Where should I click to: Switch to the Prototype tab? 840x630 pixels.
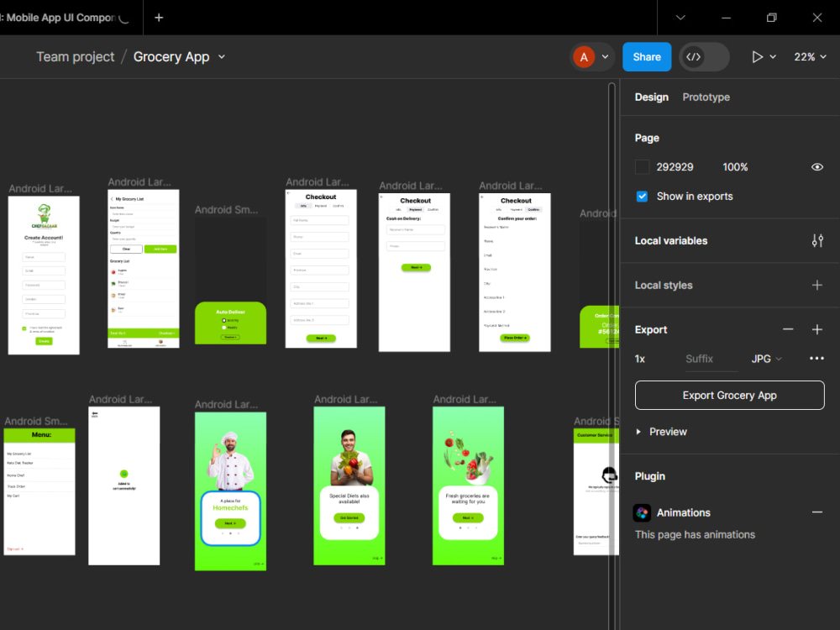[706, 97]
